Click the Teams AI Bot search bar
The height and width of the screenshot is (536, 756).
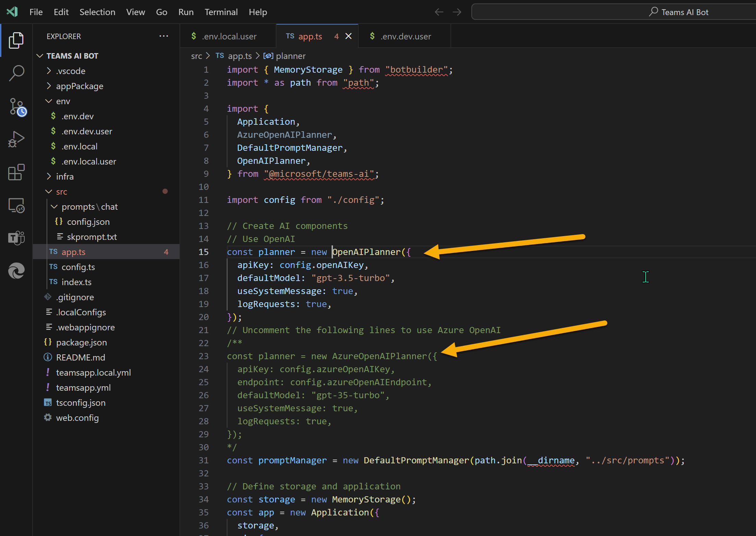click(613, 12)
